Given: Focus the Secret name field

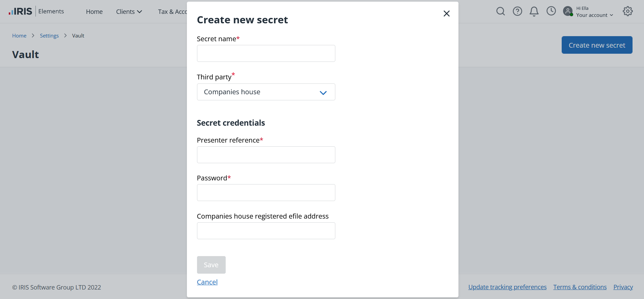Looking at the screenshot, I should tap(266, 53).
